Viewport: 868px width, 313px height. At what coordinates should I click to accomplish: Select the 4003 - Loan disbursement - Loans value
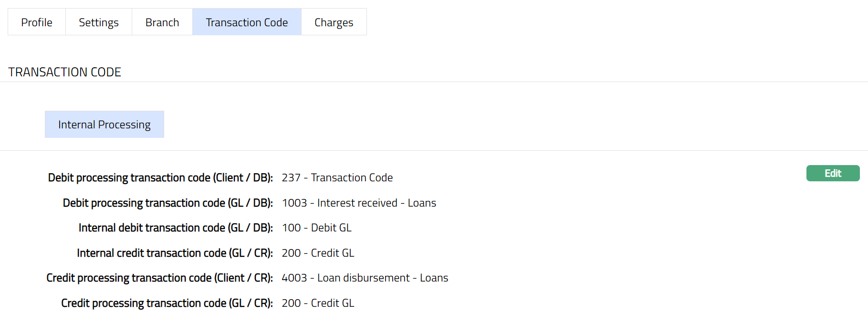365,278
